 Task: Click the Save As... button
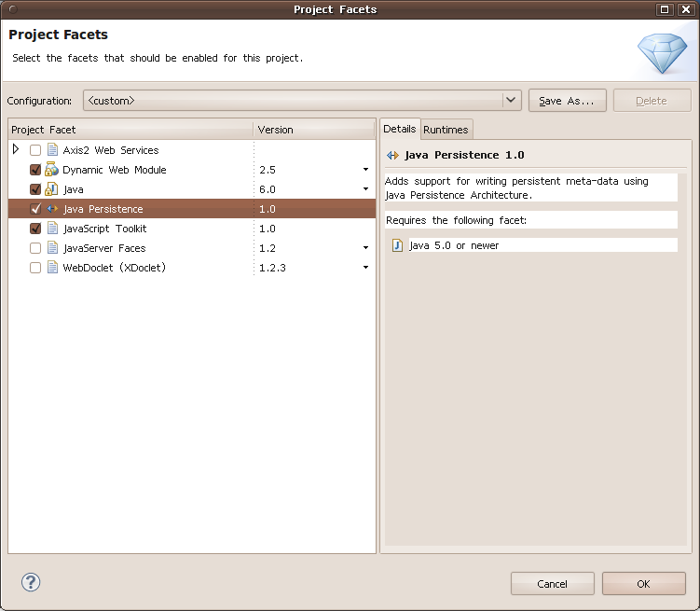point(567,101)
